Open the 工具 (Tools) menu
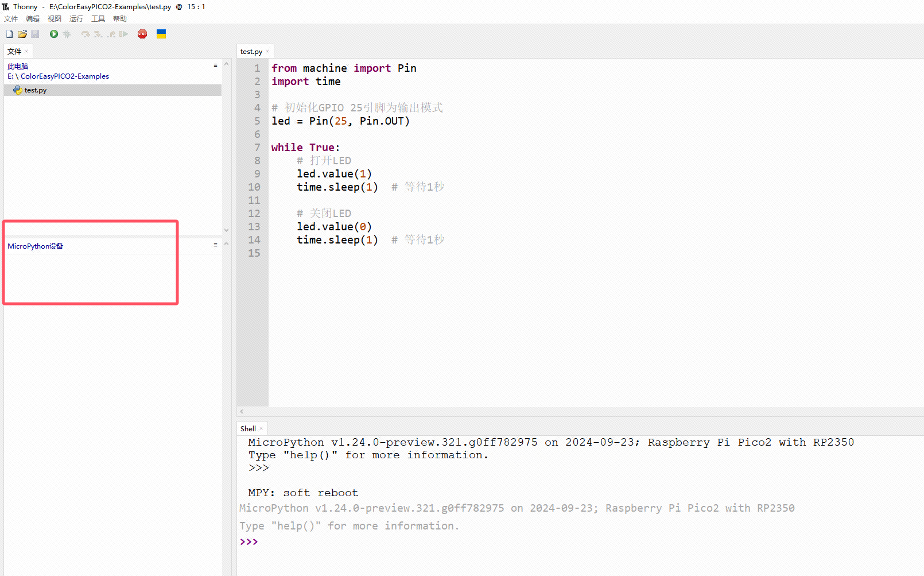 [98, 19]
